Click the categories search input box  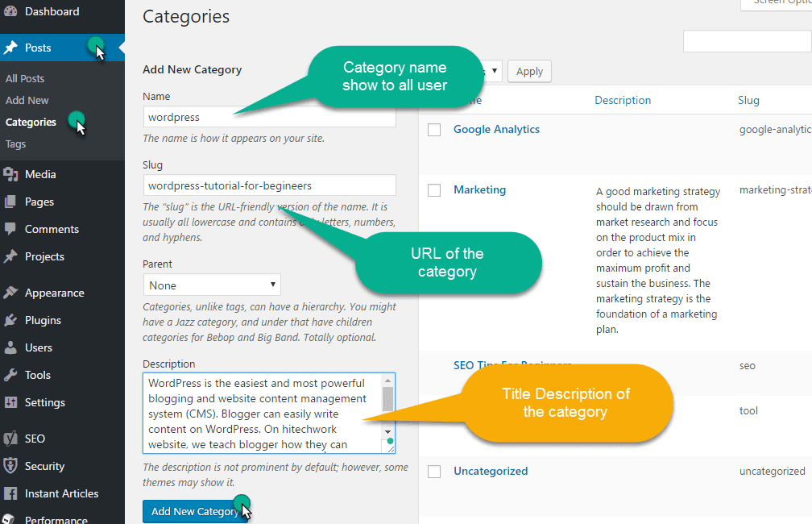point(748,41)
